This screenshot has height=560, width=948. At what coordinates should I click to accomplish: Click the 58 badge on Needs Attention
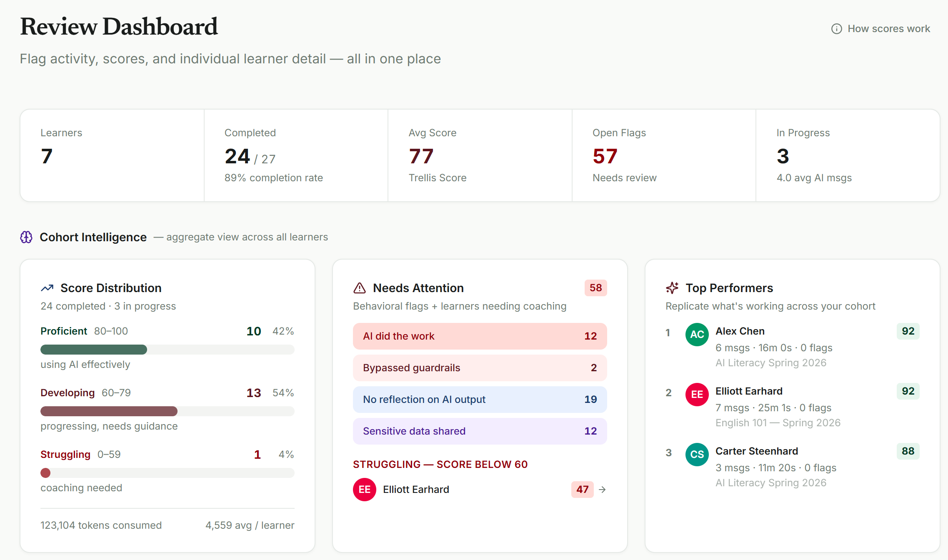[595, 288]
